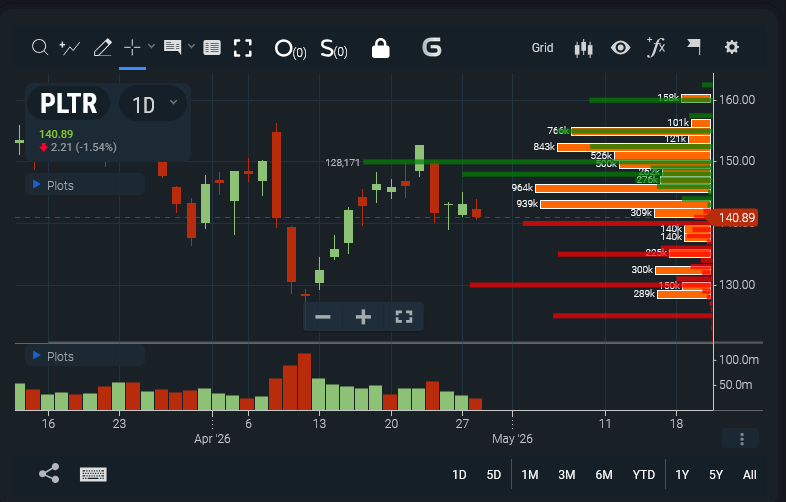
Task: Click the Apr '26 date label
Action: pyautogui.click(x=212, y=439)
